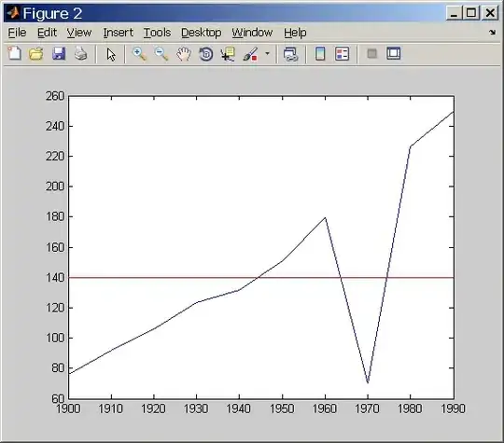
Task: Toggle the Insert Colorbar button
Action: click(320, 54)
